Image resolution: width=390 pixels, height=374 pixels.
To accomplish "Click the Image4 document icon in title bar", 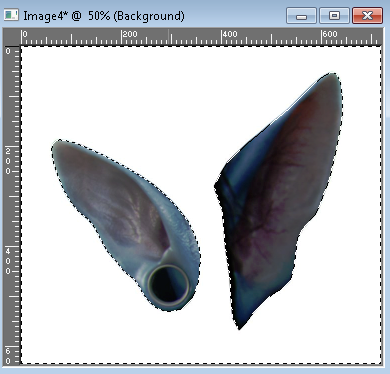I will (11, 15).
